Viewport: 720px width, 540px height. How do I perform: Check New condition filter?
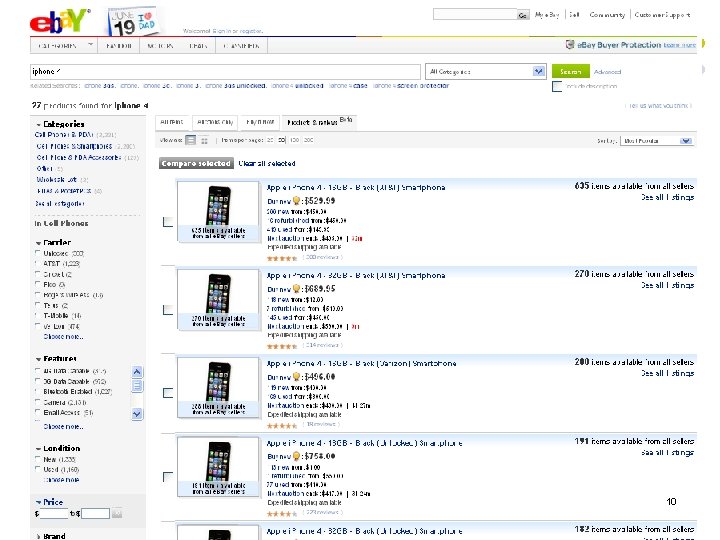click(x=38, y=459)
